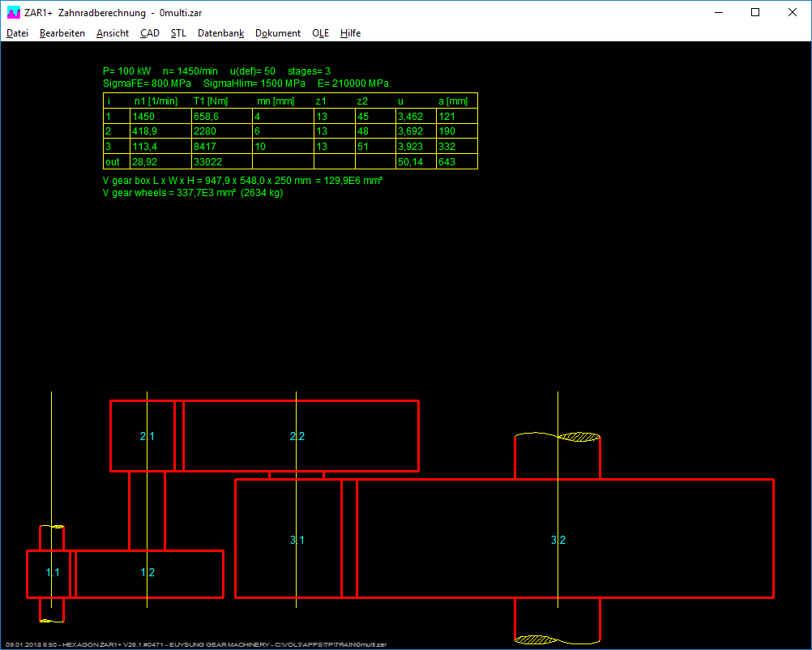Open the OLE menu
Viewport: 812px width, 650px height.
321,33
